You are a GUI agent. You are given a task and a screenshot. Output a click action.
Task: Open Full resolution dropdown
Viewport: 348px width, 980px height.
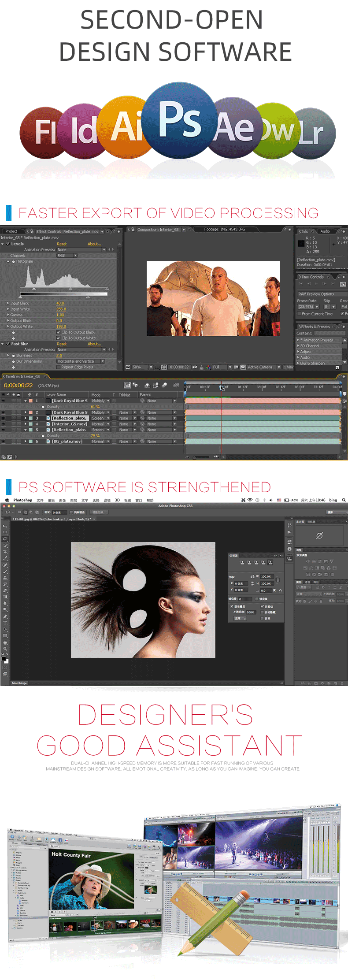(222, 367)
